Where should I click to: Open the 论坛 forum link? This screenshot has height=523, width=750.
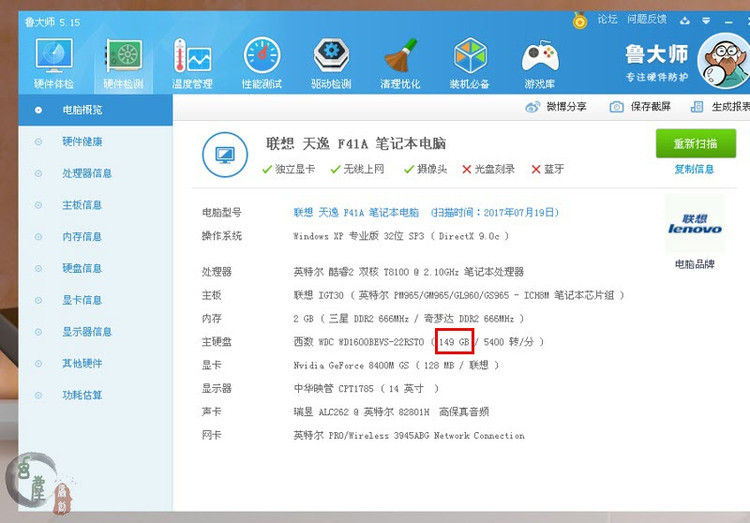(607, 19)
